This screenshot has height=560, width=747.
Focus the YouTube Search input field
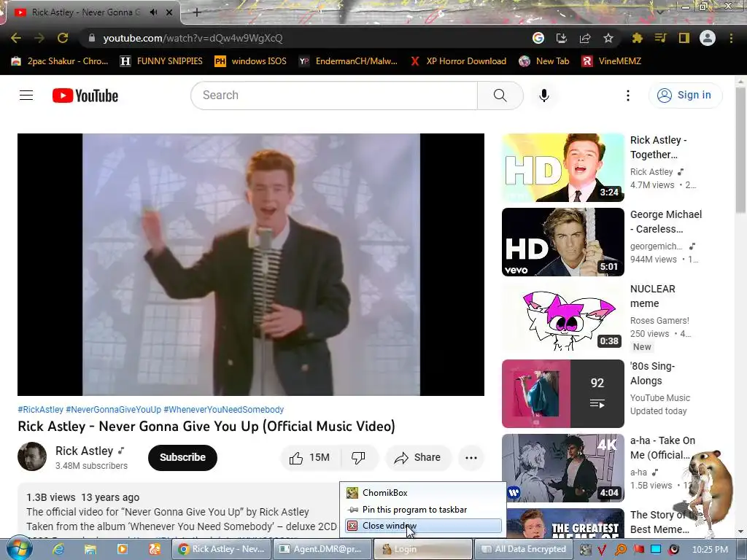(334, 96)
